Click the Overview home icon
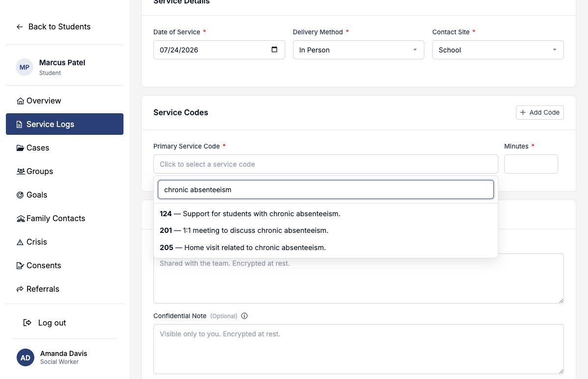Image resolution: width=588 pixels, height=379 pixels. pyautogui.click(x=20, y=101)
